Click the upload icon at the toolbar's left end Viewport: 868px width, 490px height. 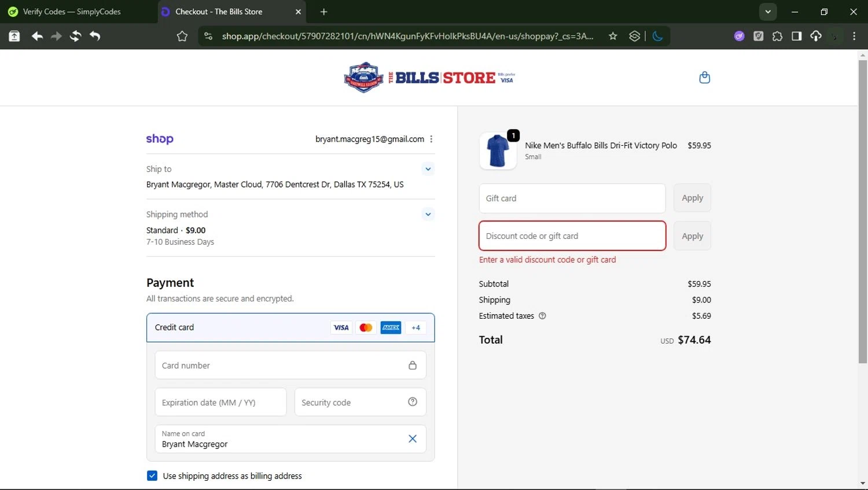14,36
